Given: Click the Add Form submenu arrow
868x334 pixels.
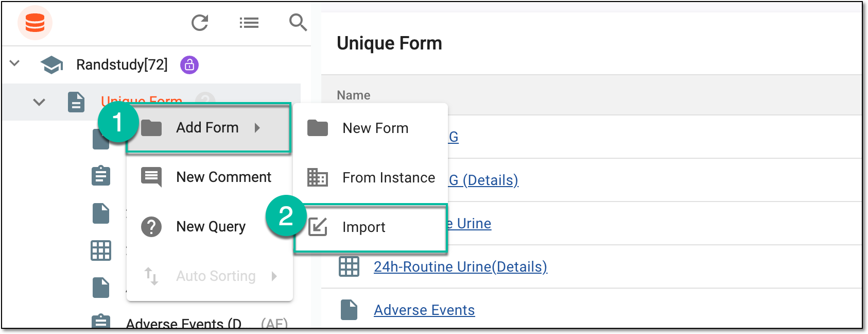Looking at the screenshot, I should pos(257,128).
